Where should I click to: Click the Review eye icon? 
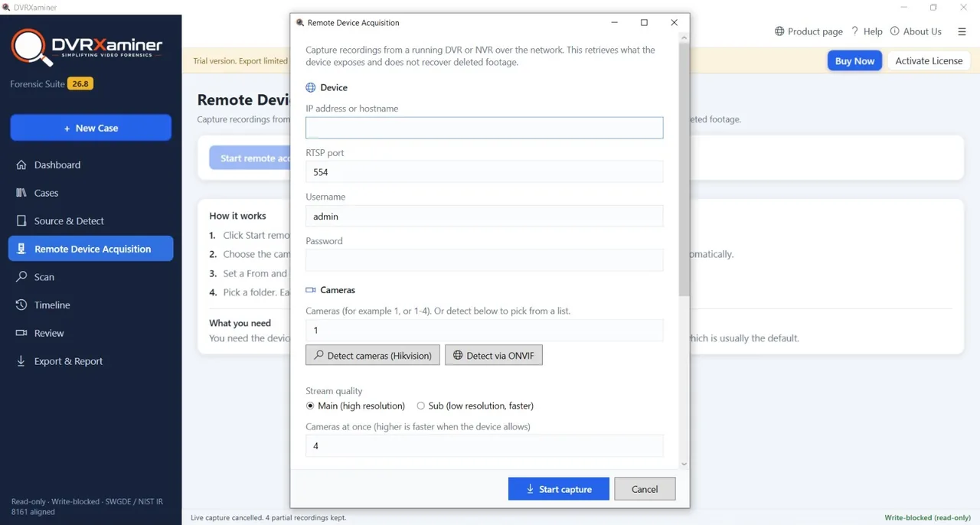click(x=21, y=333)
